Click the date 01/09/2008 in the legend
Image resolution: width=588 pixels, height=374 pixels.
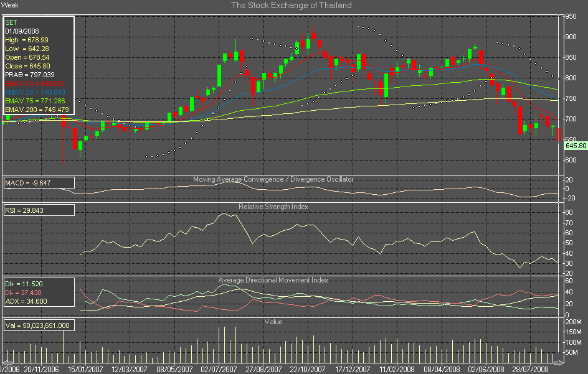click(x=22, y=31)
